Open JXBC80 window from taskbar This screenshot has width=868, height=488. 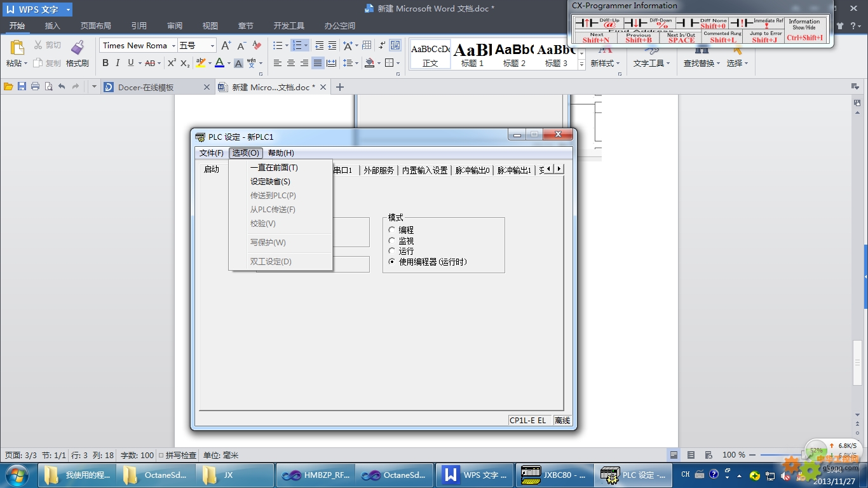pos(553,475)
